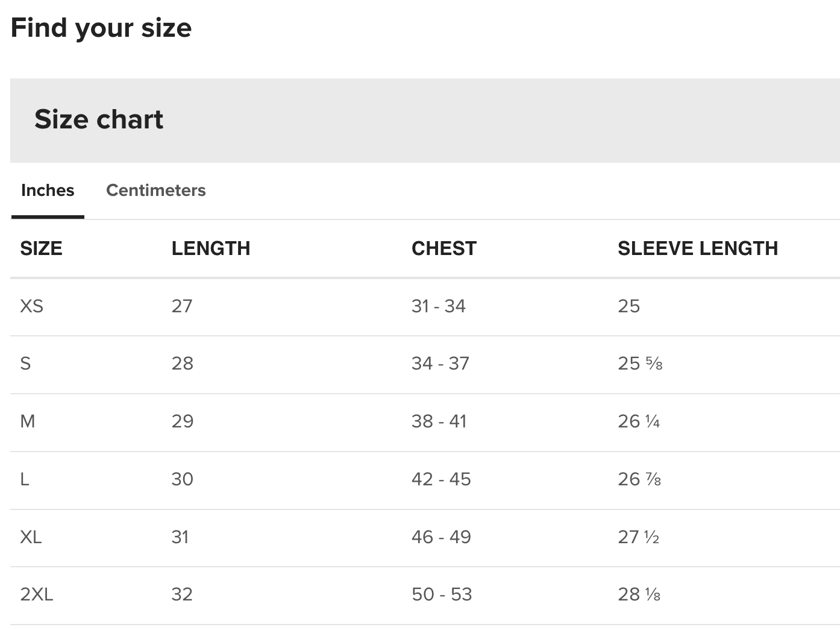Select the 2XL size row label
Image resolution: width=840 pixels, height=630 pixels.
point(36,594)
